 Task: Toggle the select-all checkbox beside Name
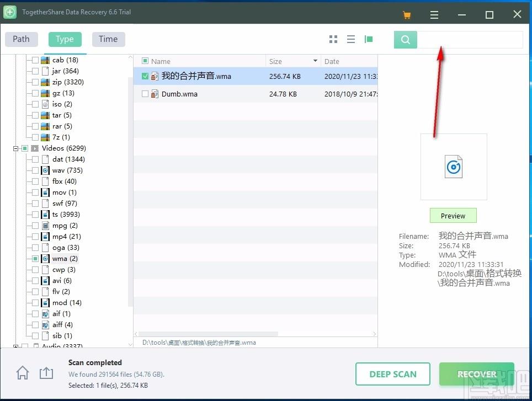coord(145,61)
